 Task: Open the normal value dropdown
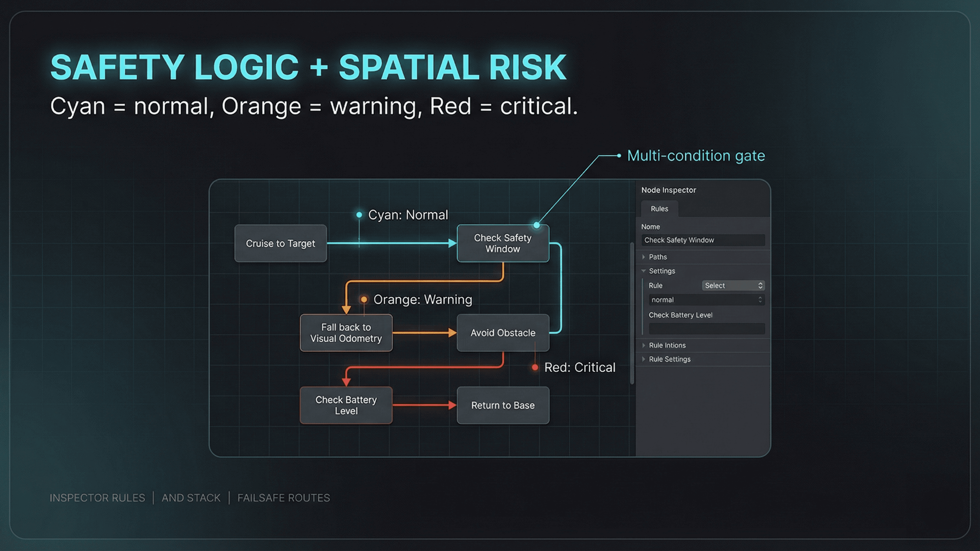[x=706, y=300]
